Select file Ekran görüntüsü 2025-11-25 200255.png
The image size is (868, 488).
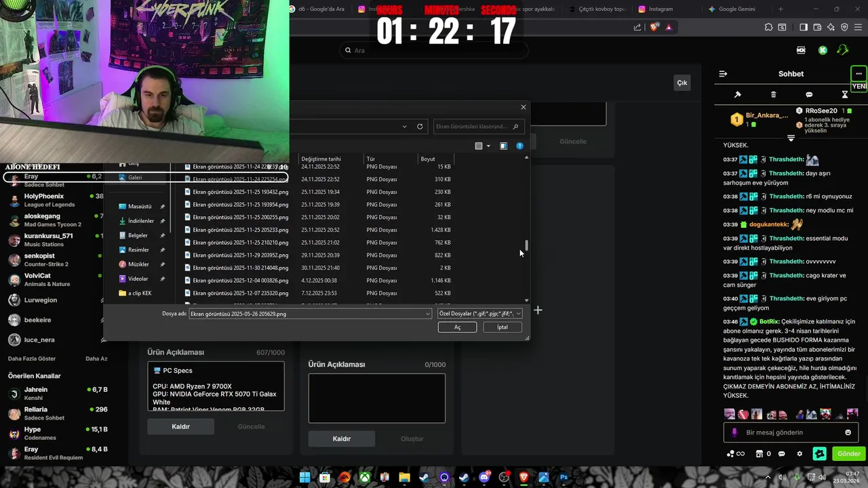[x=240, y=218]
